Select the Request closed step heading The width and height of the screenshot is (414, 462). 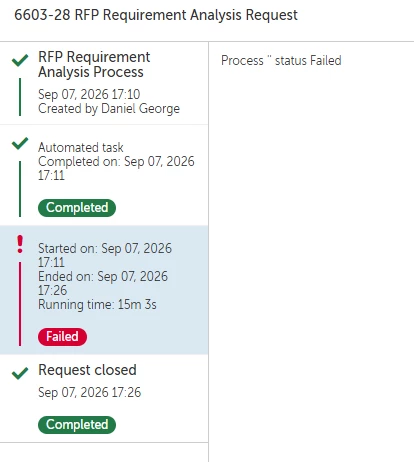pyautogui.click(x=87, y=370)
